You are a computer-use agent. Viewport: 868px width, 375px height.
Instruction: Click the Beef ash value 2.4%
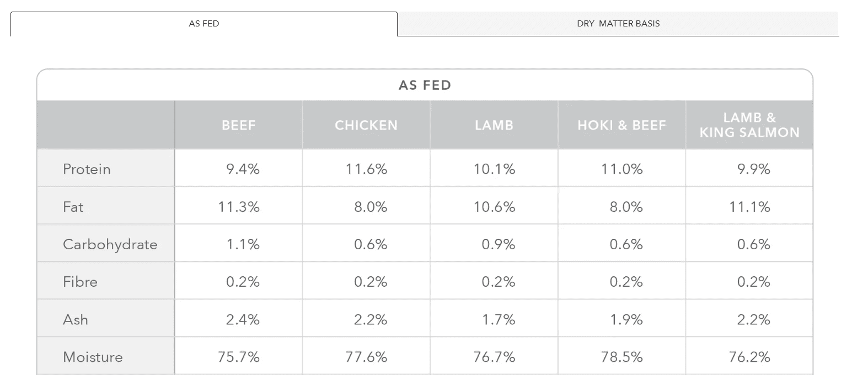pyautogui.click(x=243, y=319)
